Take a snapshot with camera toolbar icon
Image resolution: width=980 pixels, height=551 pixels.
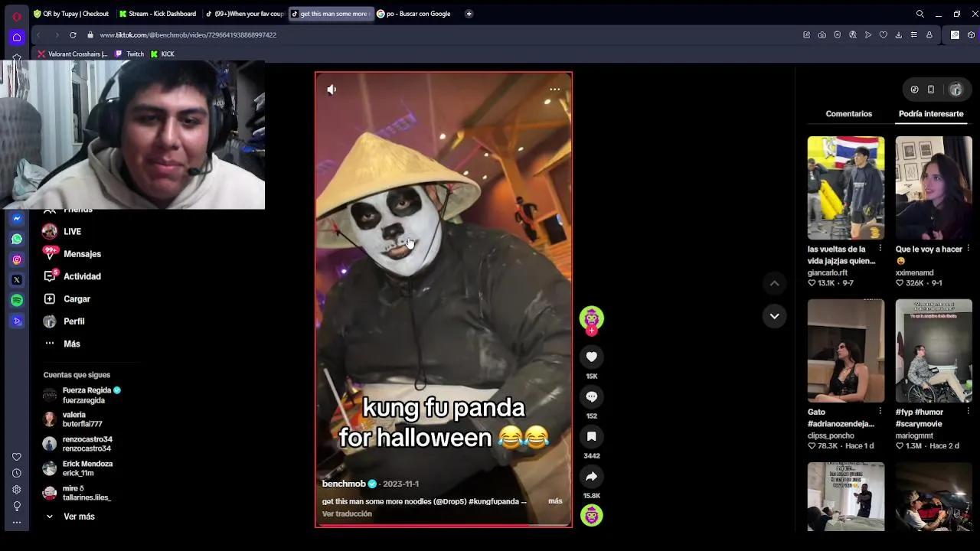pos(822,35)
